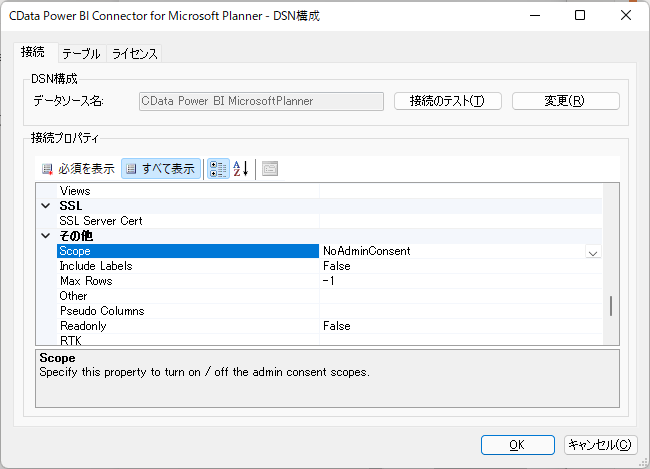Image resolution: width=650 pixels, height=469 pixels.
Task: Select the SSL Server Cert property row
Action: 329,221
